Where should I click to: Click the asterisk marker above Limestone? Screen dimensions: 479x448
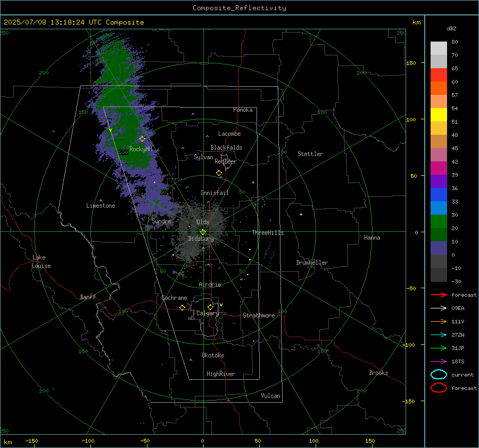pyautogui.click(x=101, y=201)
